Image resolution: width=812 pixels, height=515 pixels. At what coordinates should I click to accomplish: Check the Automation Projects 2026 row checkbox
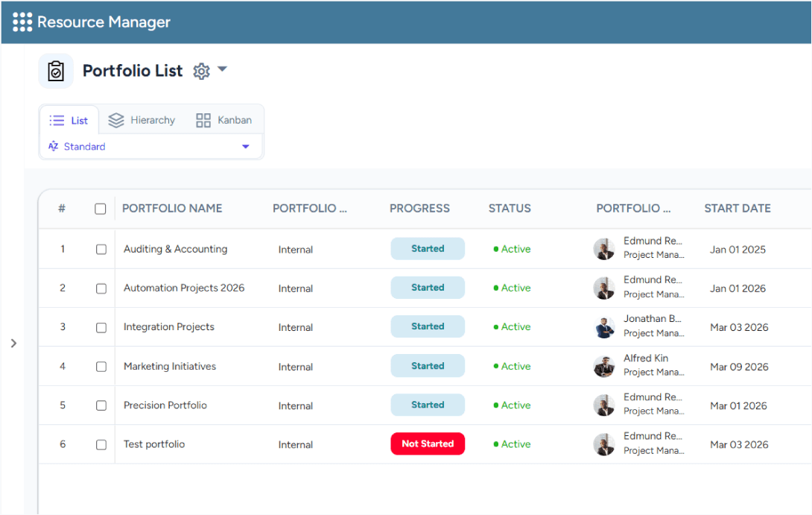(101, 288)
